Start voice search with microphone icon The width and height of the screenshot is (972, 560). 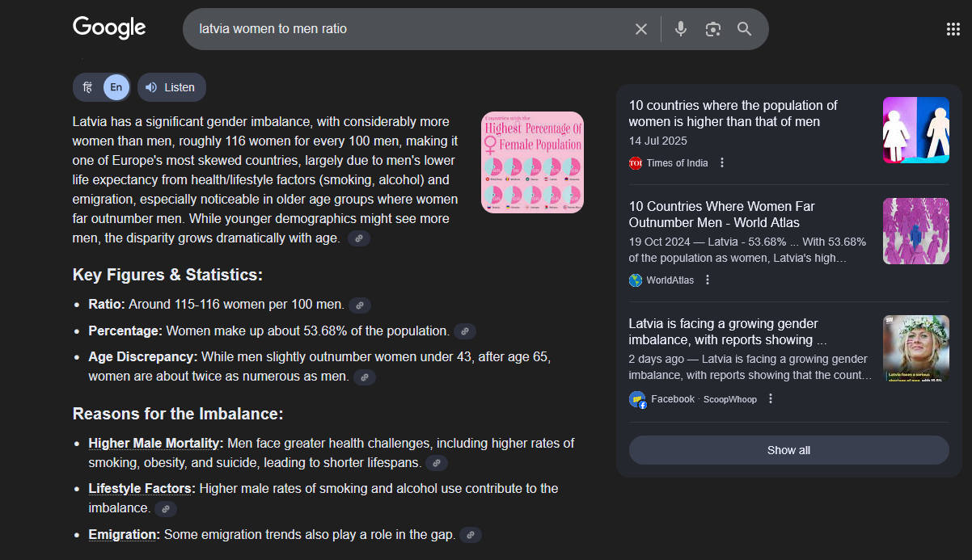click(681, 29)
